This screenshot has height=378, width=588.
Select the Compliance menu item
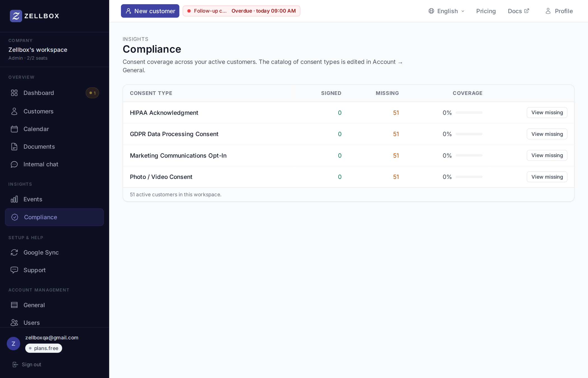(x=54, y=217)
